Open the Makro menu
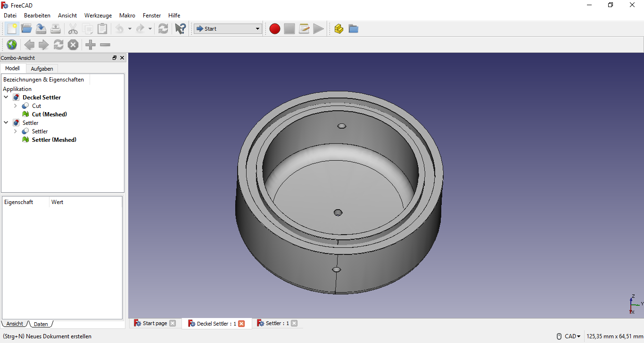Image resolution: width=644 pixels, height=343 pixels. 127,16
